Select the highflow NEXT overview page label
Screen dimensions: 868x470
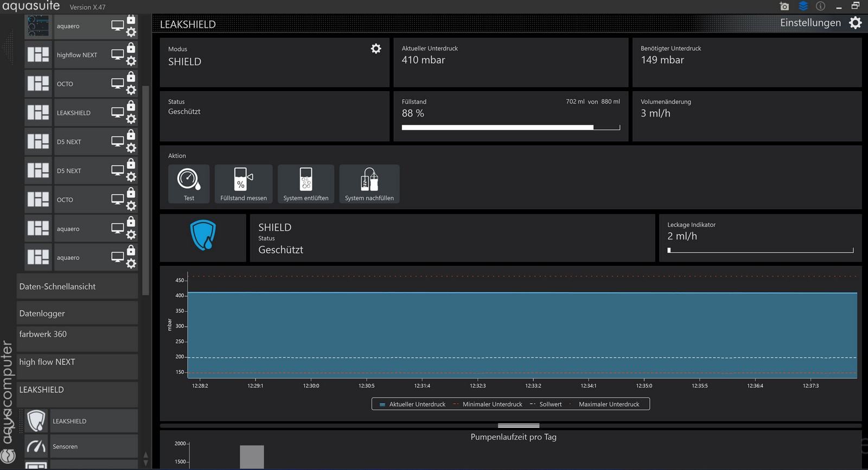(x=77, y=55)
